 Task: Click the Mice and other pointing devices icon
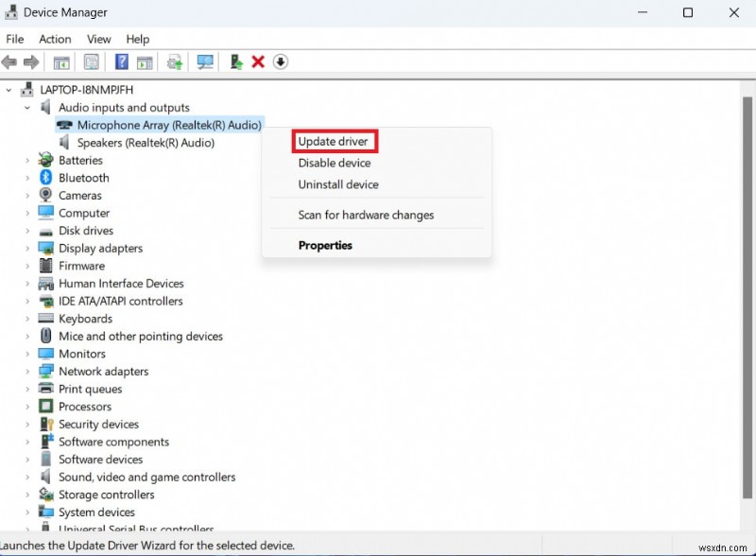tap(45, 336)
